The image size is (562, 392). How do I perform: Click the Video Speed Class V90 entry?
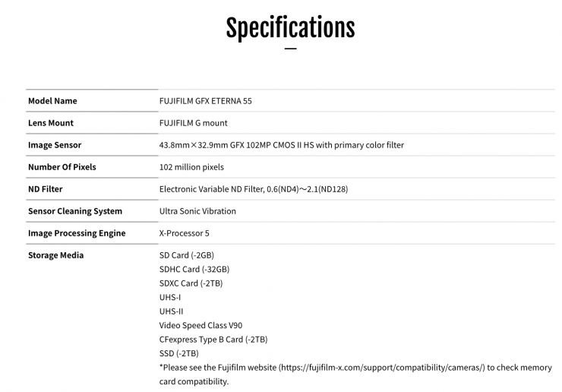(x=200, y=325)
